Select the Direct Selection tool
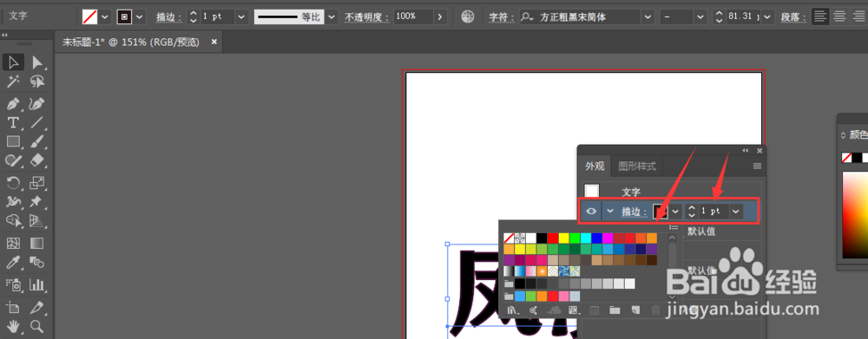The height and width of the screenshot is (339, 868). (37, 62)
